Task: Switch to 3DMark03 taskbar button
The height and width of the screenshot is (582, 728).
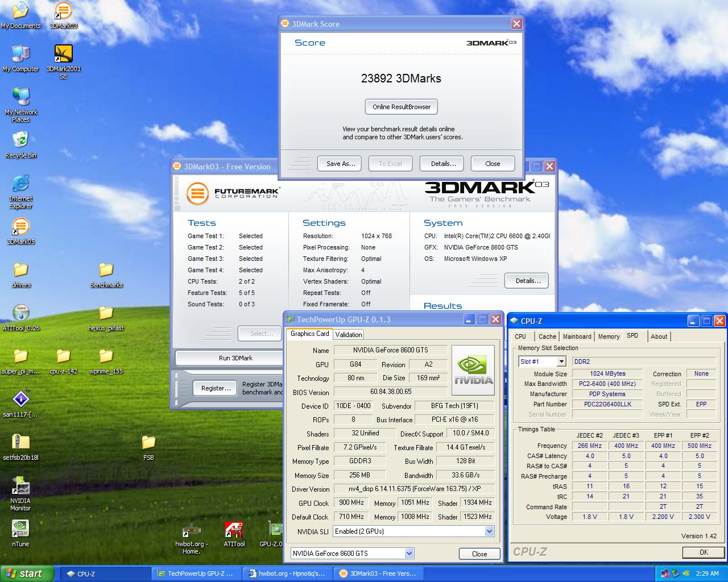Action: (x=378, y=573)
